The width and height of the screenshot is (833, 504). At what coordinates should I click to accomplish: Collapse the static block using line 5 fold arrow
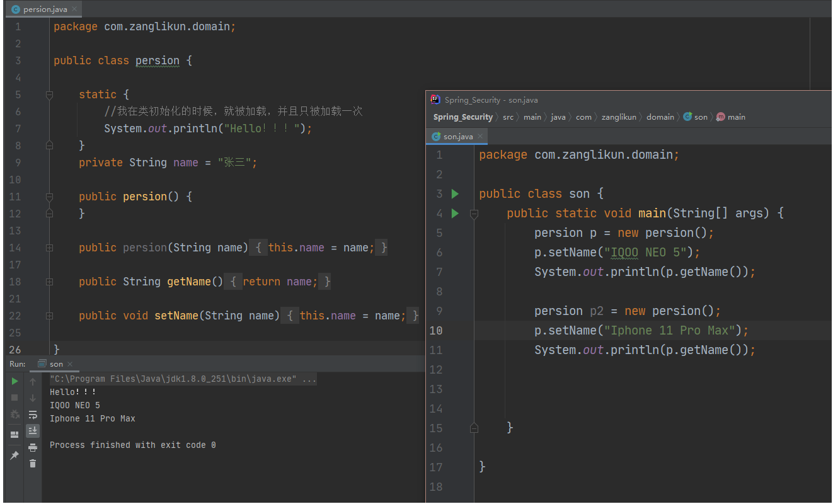(49, 94)
